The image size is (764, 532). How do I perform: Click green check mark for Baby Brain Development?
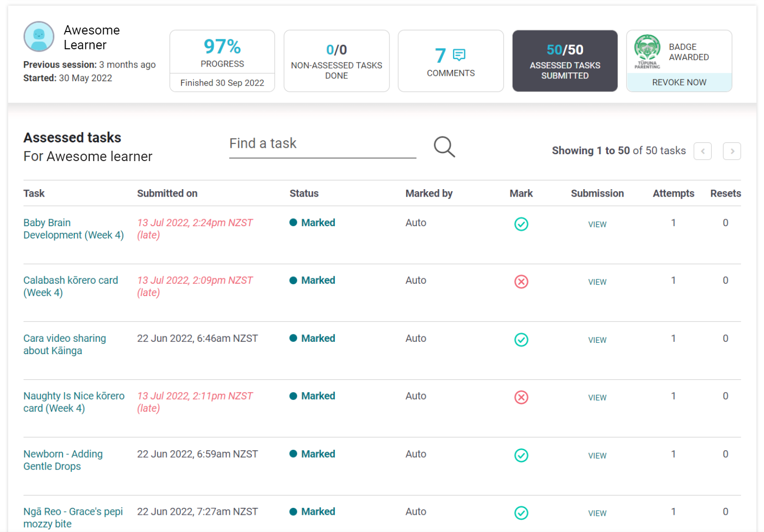[x=521, y=224]
